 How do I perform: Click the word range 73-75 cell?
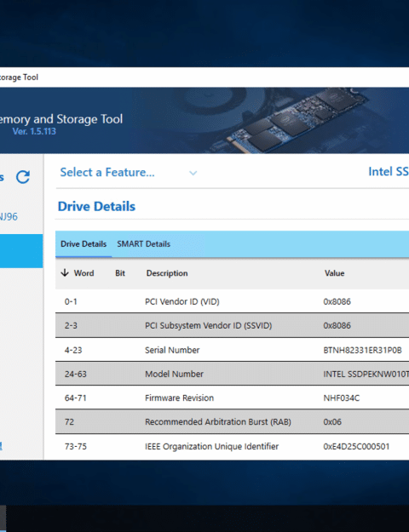(76, 447)
